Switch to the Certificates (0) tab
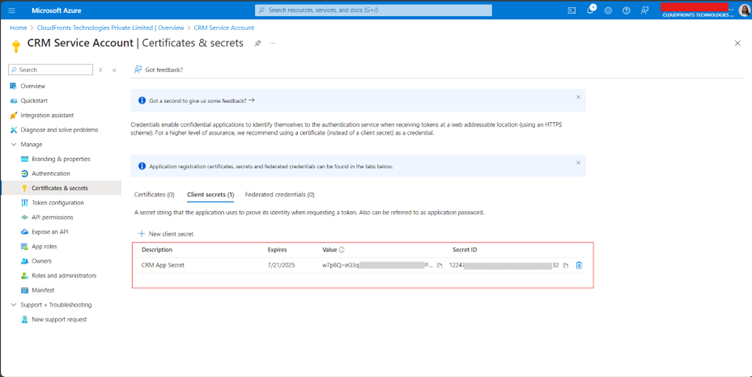The width and height of the screenshot is (752, 377). point(154,195)
